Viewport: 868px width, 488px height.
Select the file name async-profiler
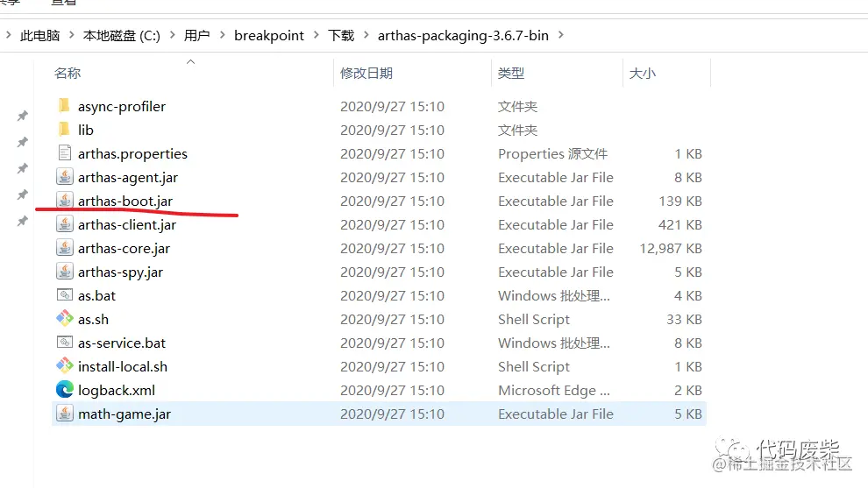(x=122, y=106)
